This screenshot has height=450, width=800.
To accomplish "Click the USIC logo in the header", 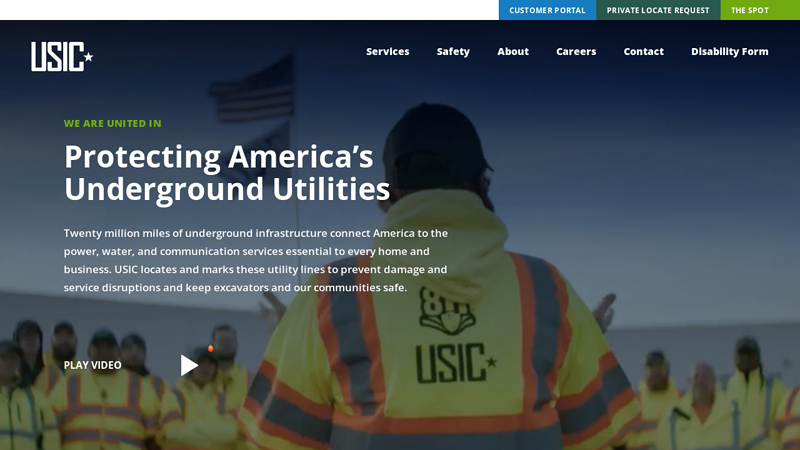I will pyautogui.click(x=61, y=56).
